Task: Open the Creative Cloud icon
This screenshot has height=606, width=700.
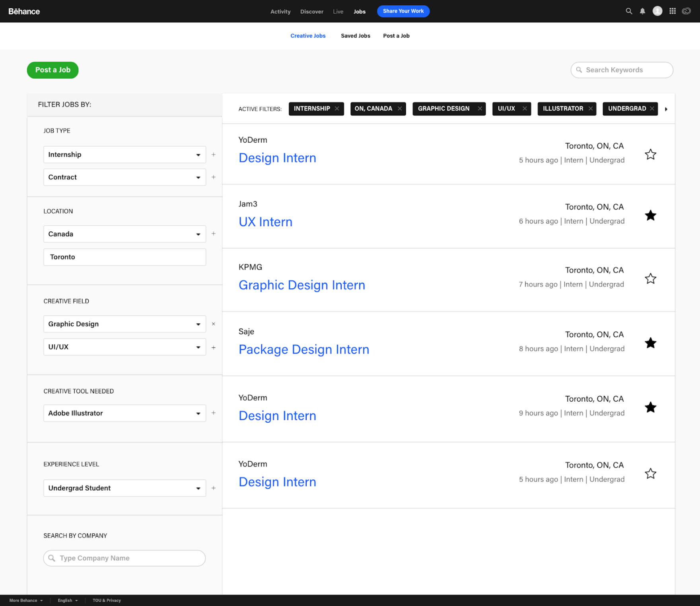Action: pyautogui.click(x=686, y=11)
